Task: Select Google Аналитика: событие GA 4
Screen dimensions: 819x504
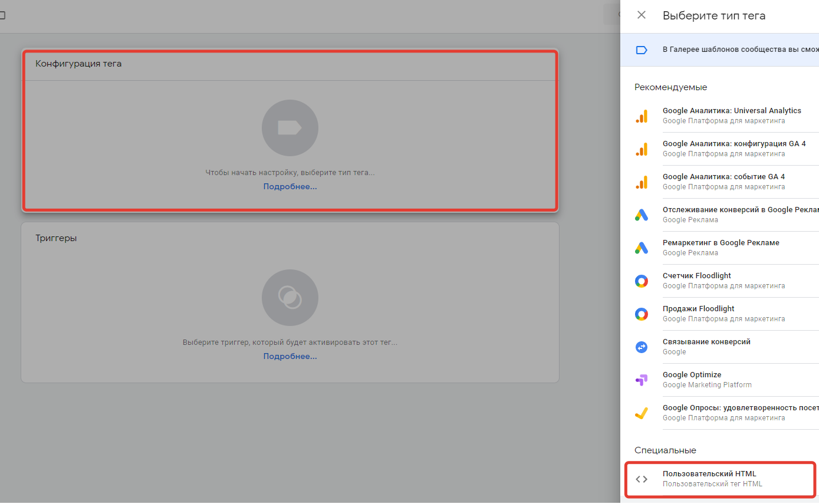Action: coord(726,182)
